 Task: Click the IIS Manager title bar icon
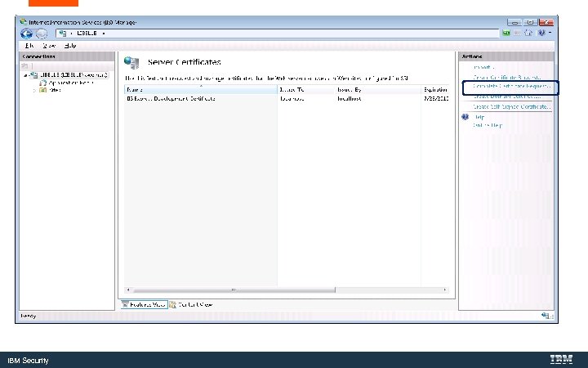click(x=23, y=22)
